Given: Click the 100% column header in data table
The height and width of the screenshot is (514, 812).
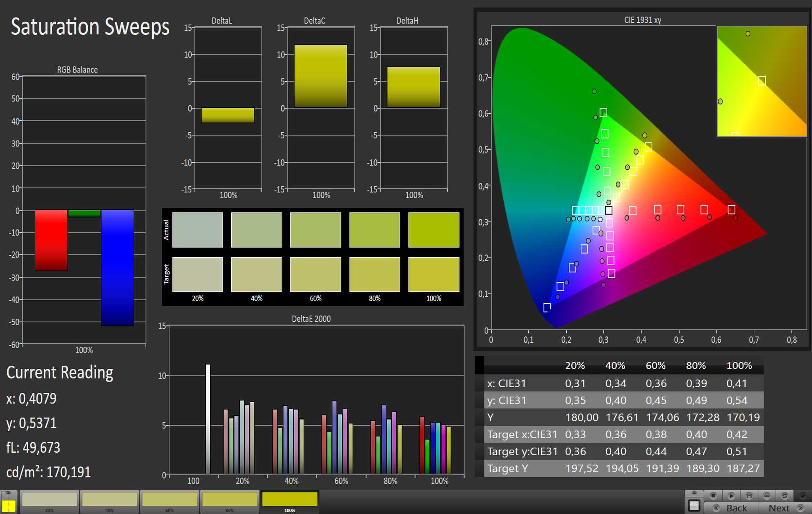Looking at the screenshot, I should (739, 365).
